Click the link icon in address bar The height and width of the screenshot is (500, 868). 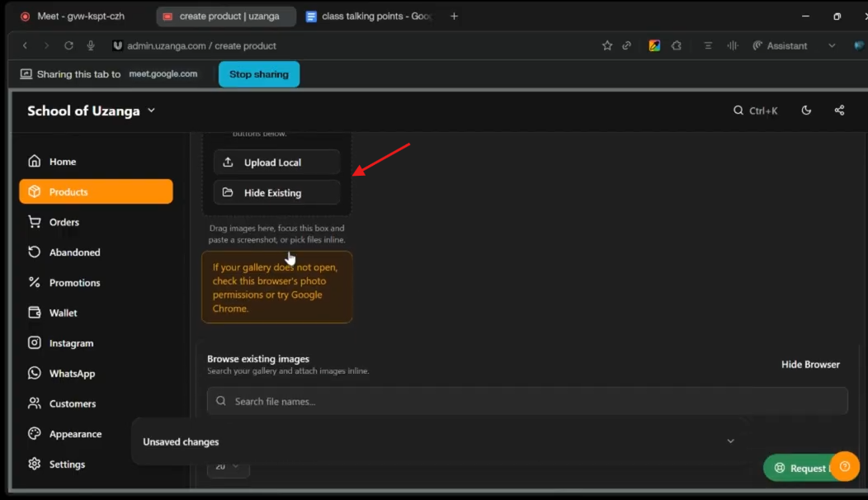point(626,45)
